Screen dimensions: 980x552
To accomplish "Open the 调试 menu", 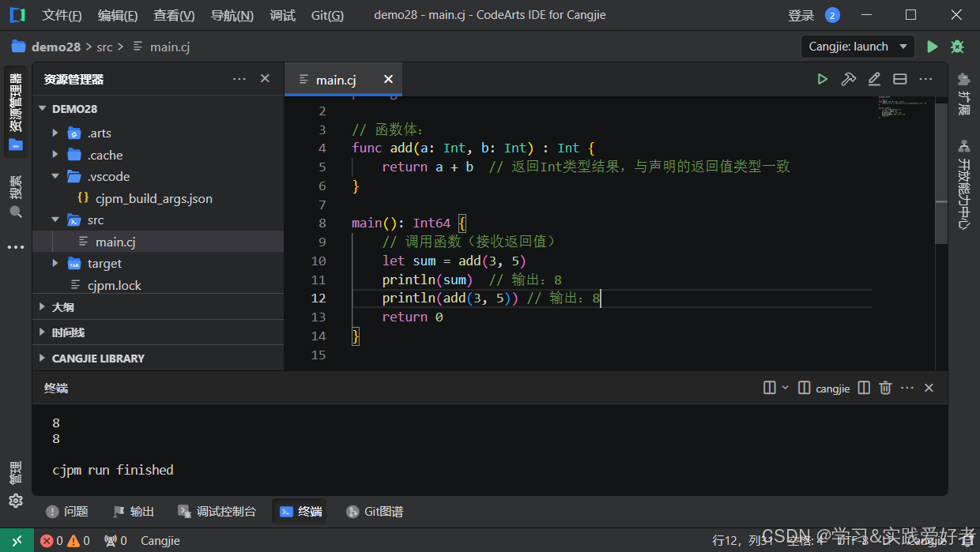I will (282, 15).
